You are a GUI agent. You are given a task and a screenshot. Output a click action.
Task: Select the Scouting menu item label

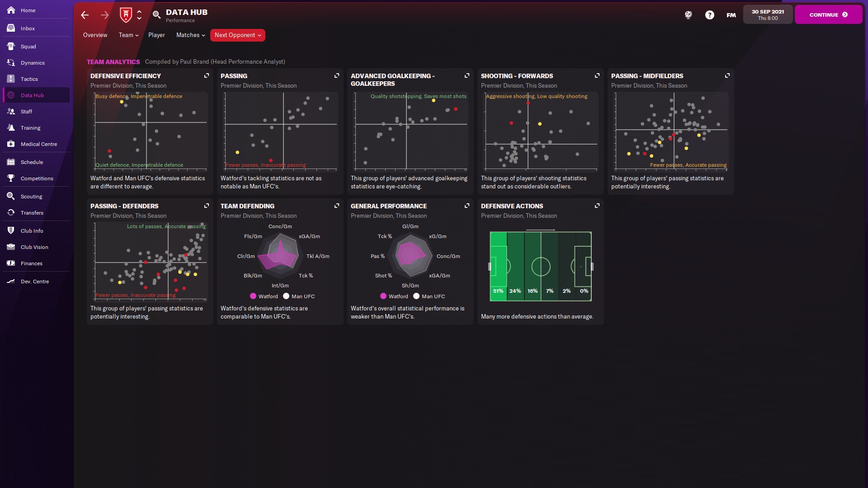pos(31,197)
